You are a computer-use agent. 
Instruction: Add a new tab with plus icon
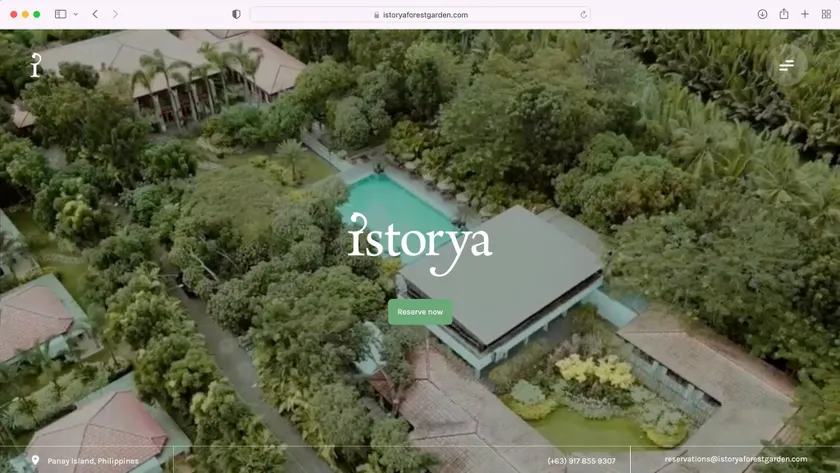coord(805,14)
